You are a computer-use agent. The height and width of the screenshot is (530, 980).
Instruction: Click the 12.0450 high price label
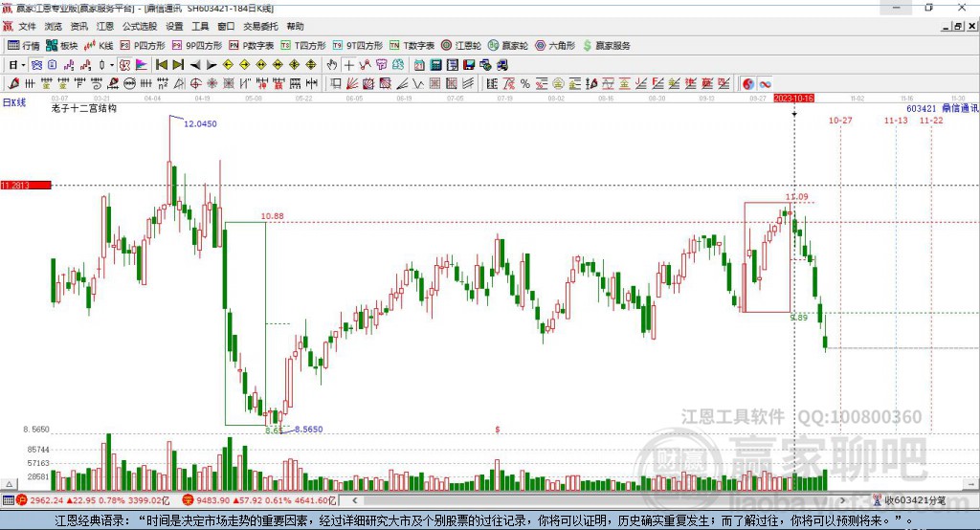tap(200, 123)
